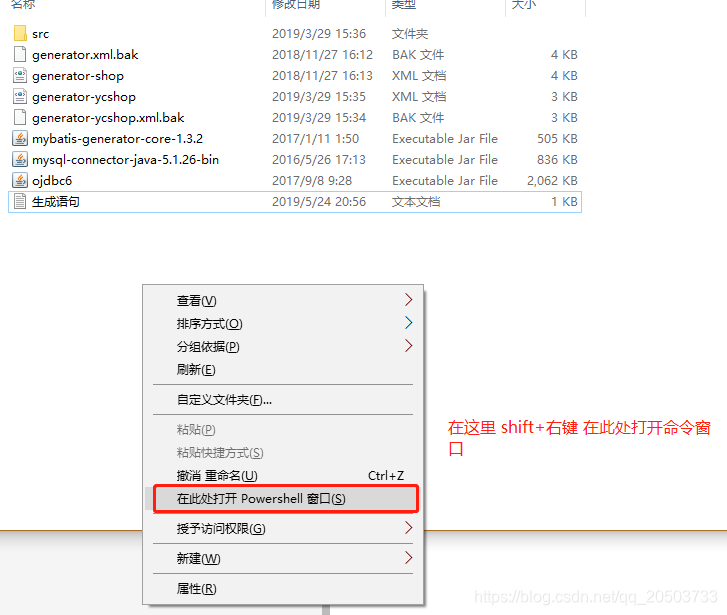This screenshot has width=727, height=615.
Task: Click date 2019/3/29 15:35
Action: click(x=319, y=97)
